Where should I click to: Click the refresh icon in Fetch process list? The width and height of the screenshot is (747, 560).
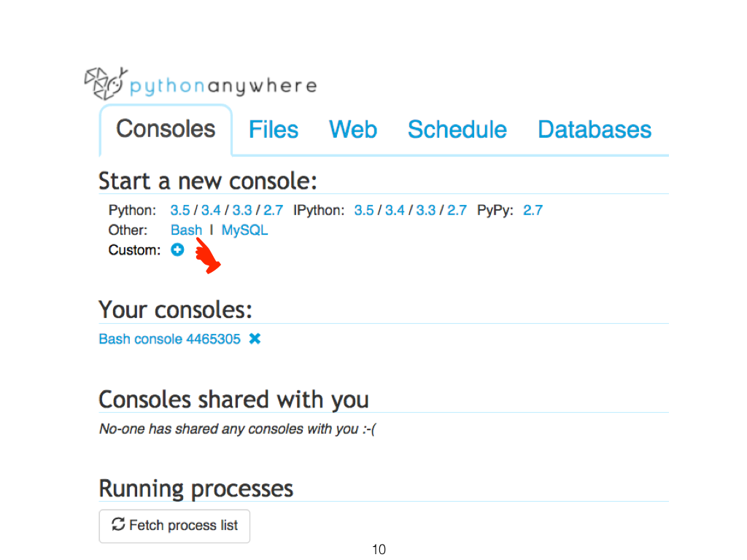click(x=118, y=524)
